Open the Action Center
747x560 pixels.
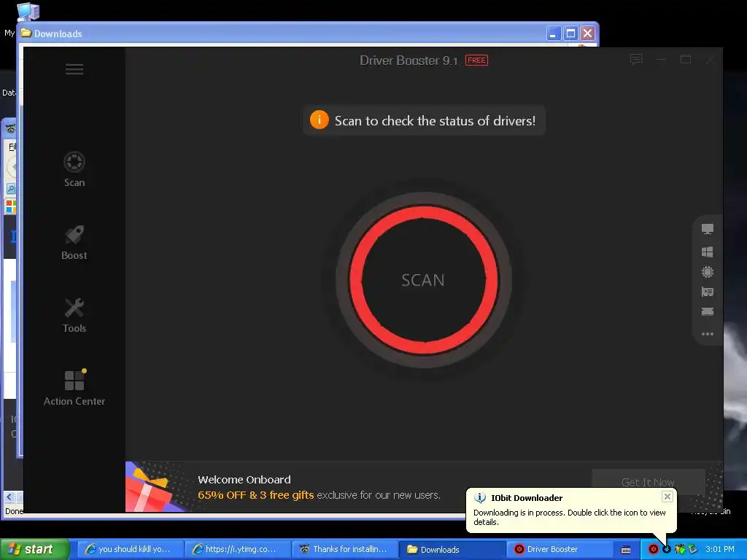pos(74,388)
